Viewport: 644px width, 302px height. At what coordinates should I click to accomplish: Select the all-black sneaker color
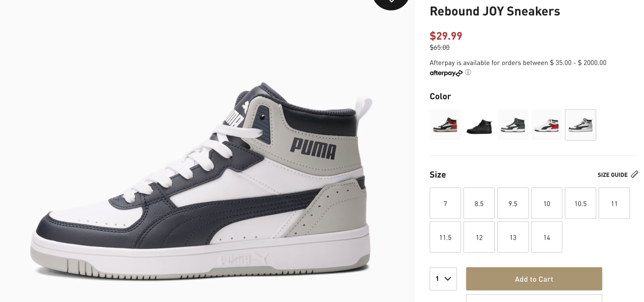click(x=479, y=125)
